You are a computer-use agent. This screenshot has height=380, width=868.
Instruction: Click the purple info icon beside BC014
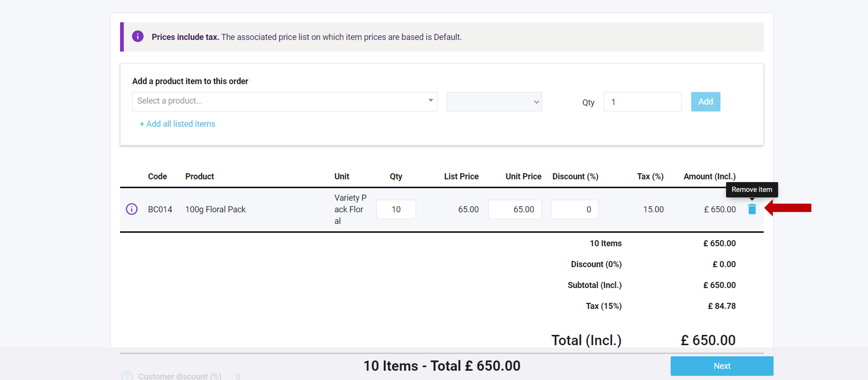point(131,209)
